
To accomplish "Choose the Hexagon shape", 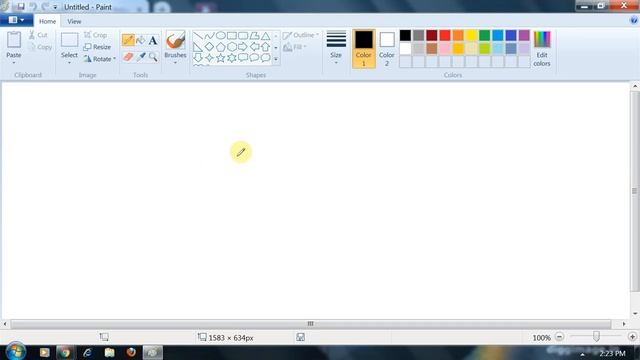I will 232,47.
